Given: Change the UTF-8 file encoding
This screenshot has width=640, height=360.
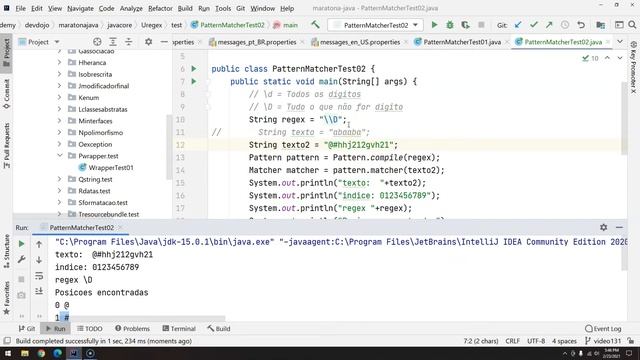Looking at the screenshot, I should coord(536,340).
